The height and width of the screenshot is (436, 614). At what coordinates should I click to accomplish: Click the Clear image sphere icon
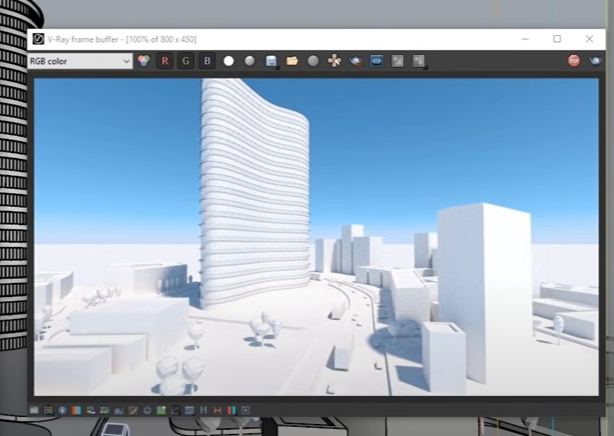coord(313,61)
